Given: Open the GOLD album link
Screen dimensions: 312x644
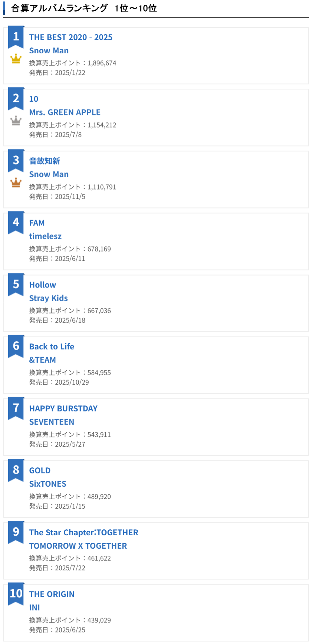Looking at the screenshot, I should click(x=40, y=470).
